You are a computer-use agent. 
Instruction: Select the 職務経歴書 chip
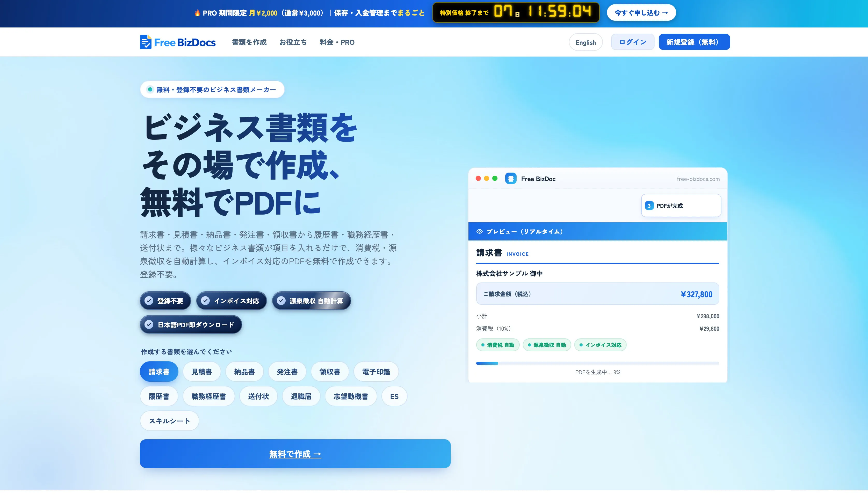(209, 396)
